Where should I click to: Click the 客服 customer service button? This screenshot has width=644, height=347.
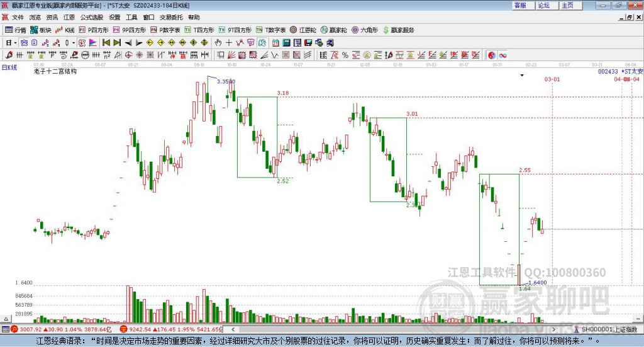[523, 5]
